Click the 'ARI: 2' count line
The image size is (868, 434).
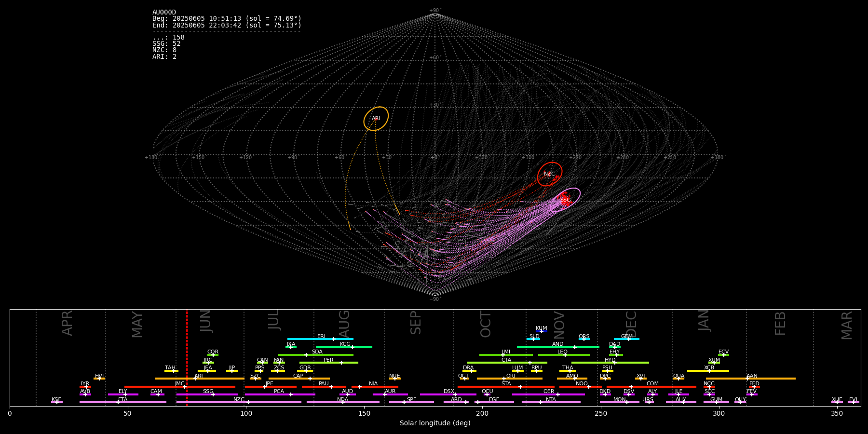[x=164, y=56]
